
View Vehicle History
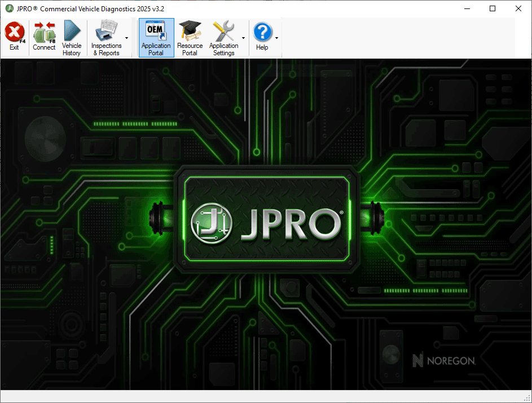coord(72,37)
